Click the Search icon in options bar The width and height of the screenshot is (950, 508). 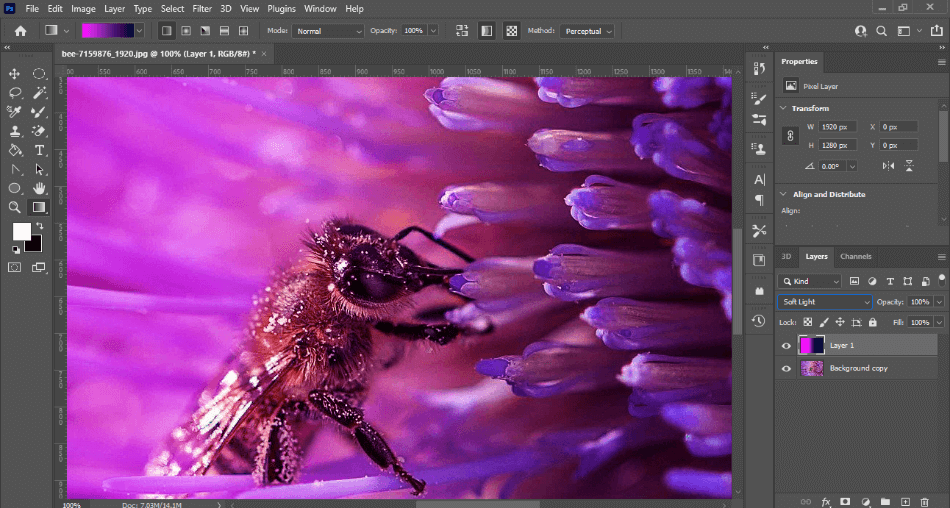tap(882, 31)
